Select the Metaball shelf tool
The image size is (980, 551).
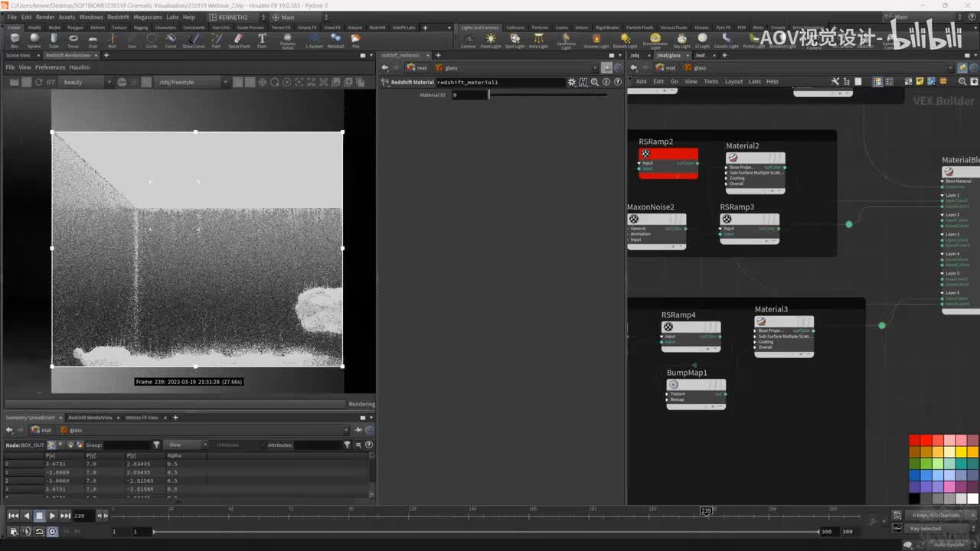(x=335, y=40)
